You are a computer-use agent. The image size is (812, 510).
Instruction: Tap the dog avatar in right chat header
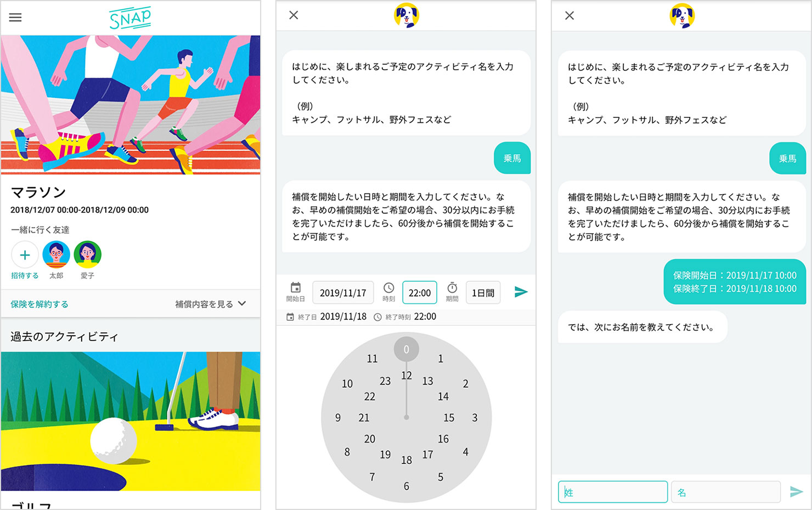(x=682, y=15)
